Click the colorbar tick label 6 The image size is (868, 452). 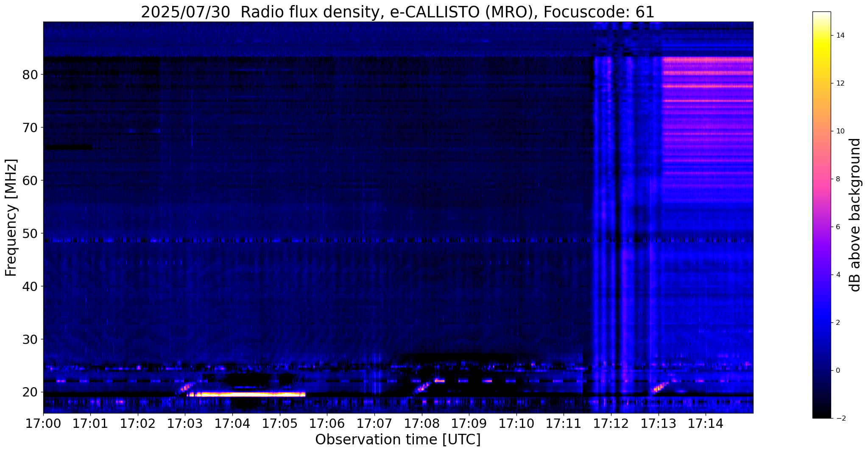(x=837, y=227)
